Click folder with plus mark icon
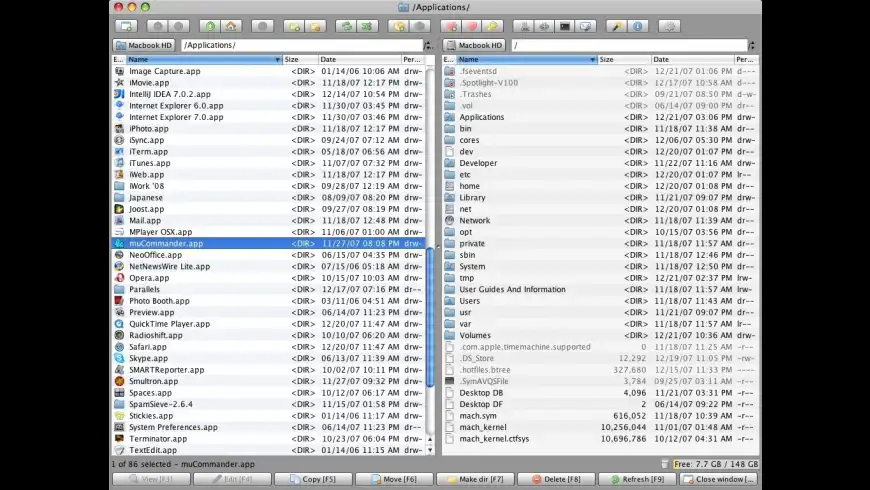 295,26
